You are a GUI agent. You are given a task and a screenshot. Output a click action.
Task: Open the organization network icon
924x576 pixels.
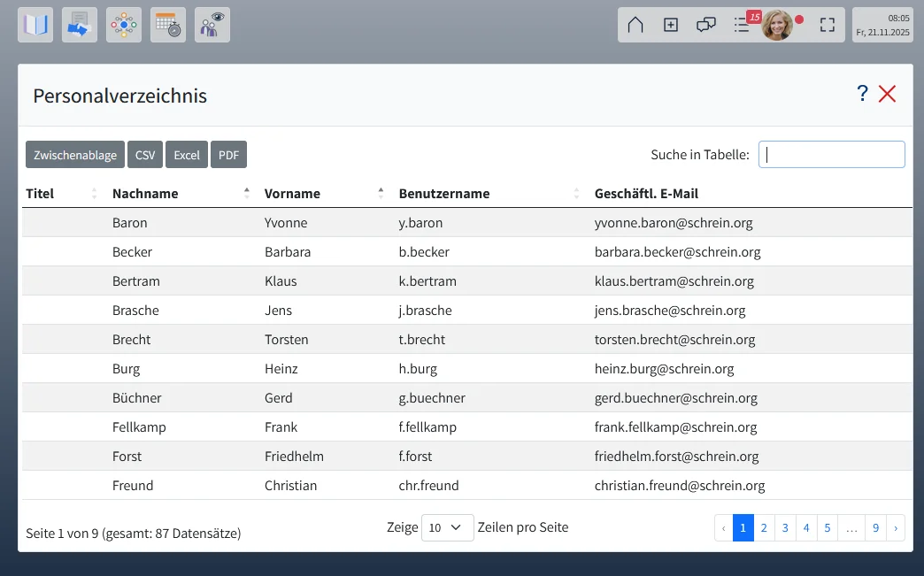tap(123, 24)
